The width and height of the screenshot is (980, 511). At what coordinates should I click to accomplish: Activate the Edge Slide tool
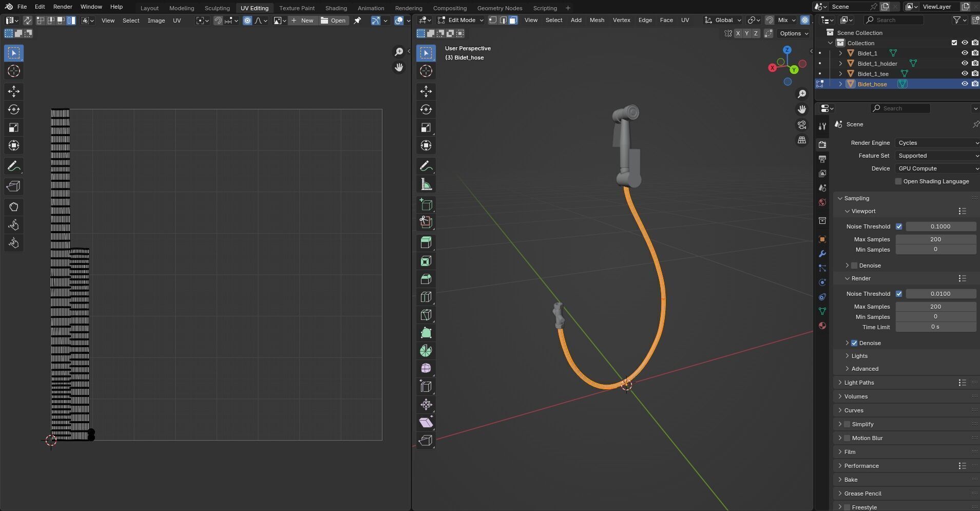click(426, 386)
